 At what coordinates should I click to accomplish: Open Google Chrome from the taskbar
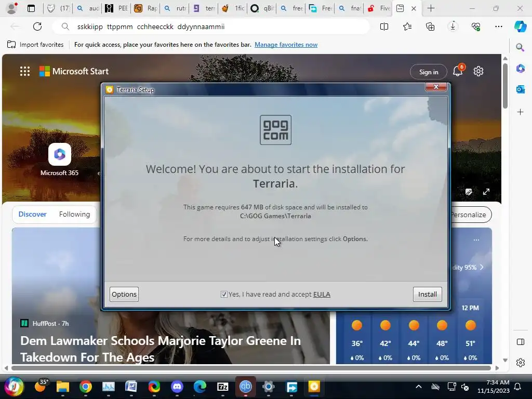tap(86, 387)
